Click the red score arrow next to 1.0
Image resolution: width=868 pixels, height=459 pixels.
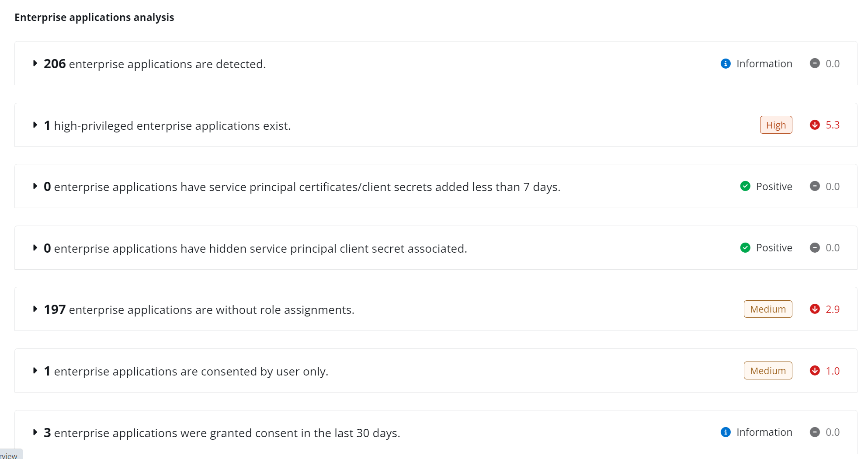[815, 371]
